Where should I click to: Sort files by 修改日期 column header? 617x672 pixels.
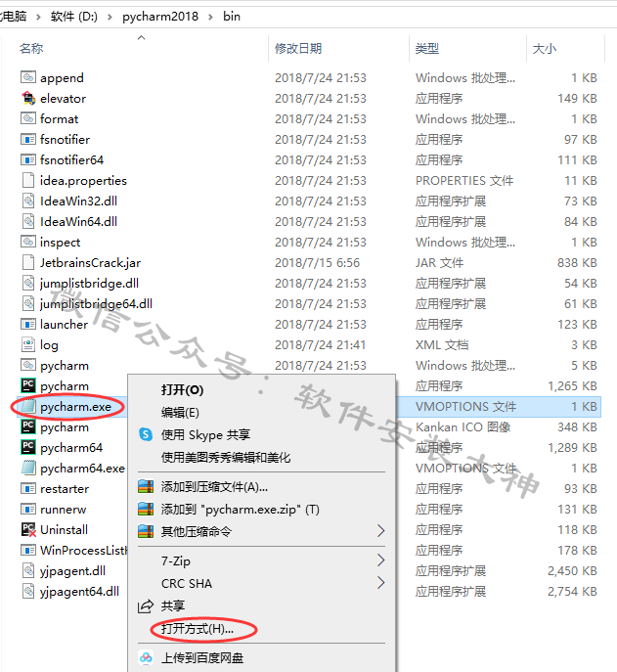coord(298,49)
